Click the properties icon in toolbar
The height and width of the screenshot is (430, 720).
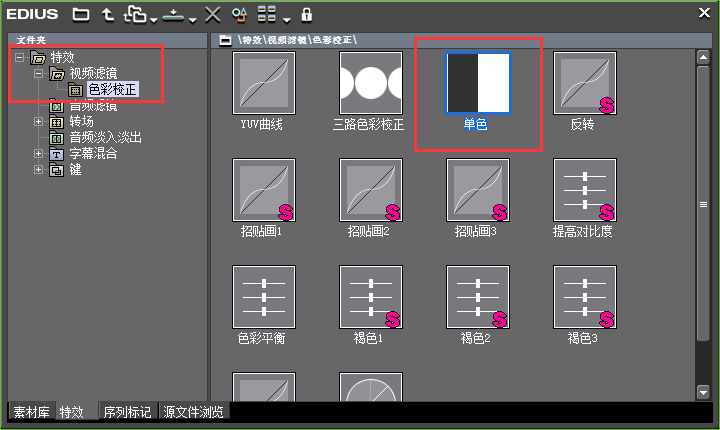click(239, 15)
